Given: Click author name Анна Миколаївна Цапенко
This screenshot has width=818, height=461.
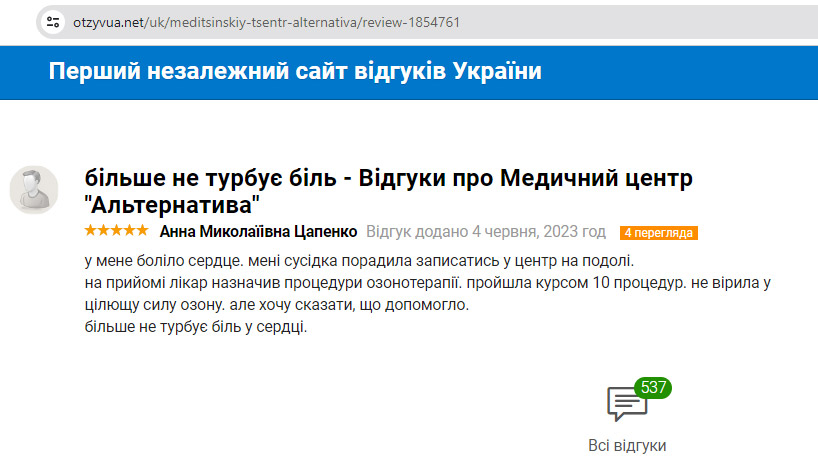Looking at the screenshot, I should click(x=258, y=232).
